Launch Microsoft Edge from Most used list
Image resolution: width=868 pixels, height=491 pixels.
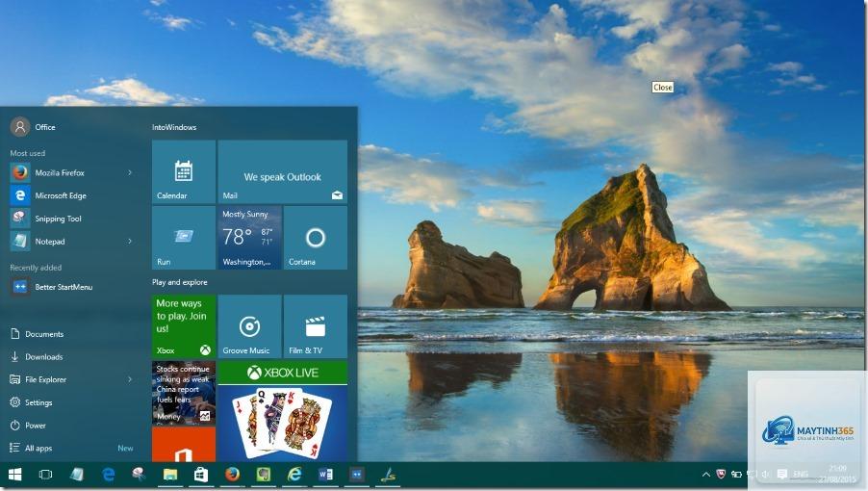point(72,195)
